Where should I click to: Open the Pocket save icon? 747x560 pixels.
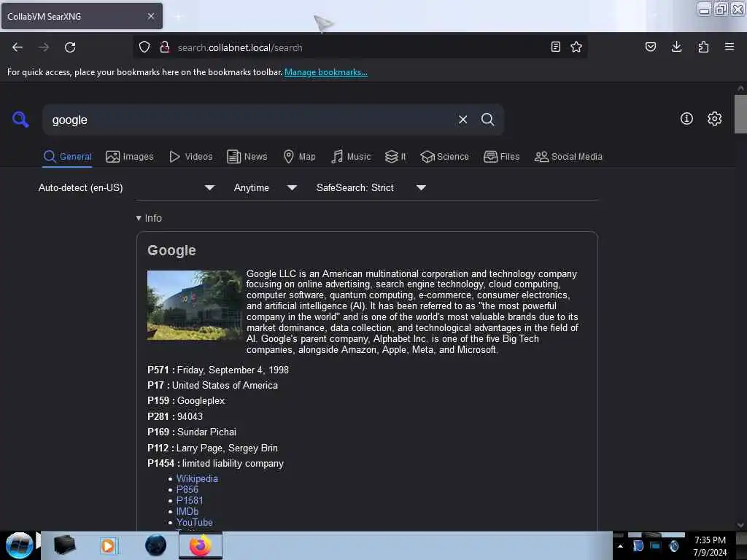point(651,47)
